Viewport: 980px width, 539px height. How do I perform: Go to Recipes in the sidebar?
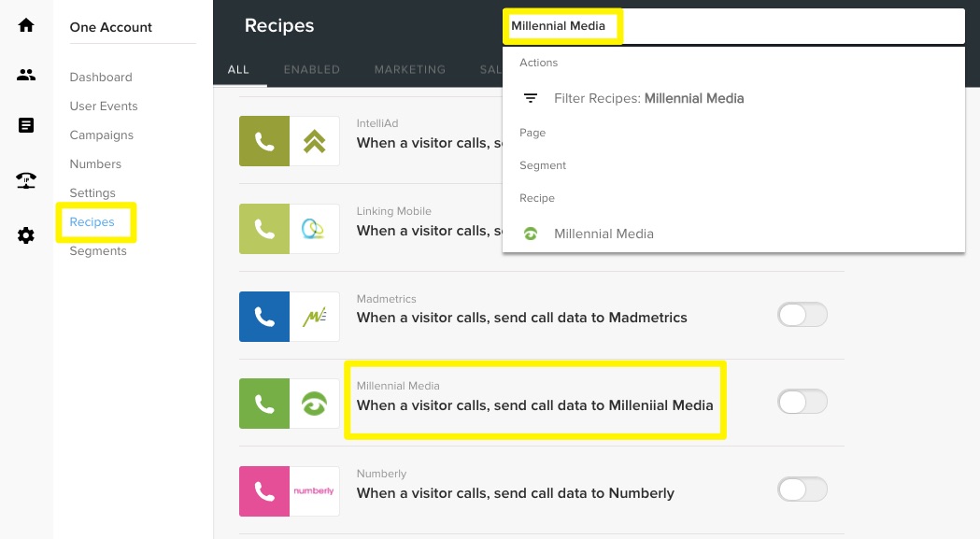tap(92, 222)
